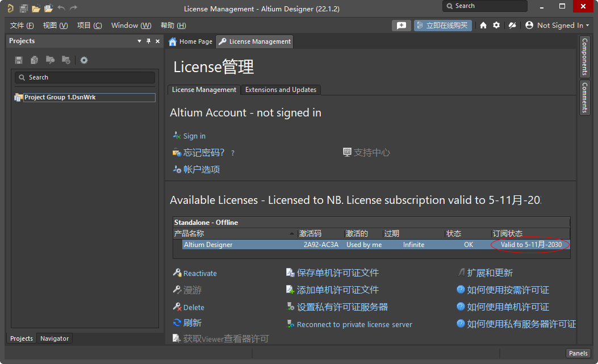Pin the Projects panel

click(x=148, y=41)
